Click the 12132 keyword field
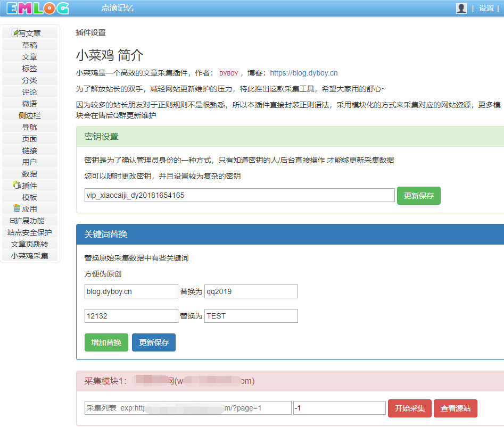The width and height of the screenshot is (504, 427). pos(131,316)
